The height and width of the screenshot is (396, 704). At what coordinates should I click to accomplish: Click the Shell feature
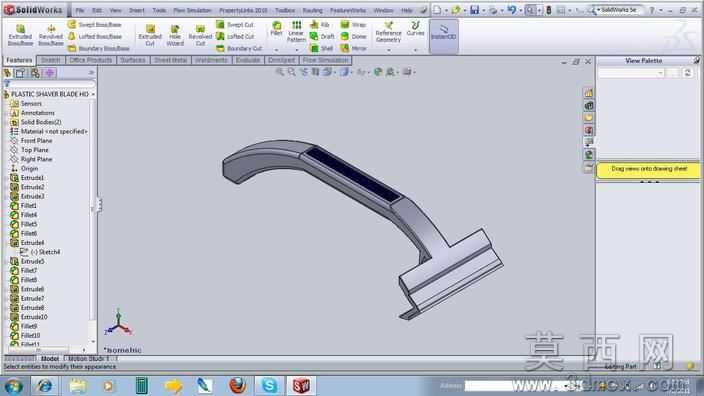coord(321,48)
